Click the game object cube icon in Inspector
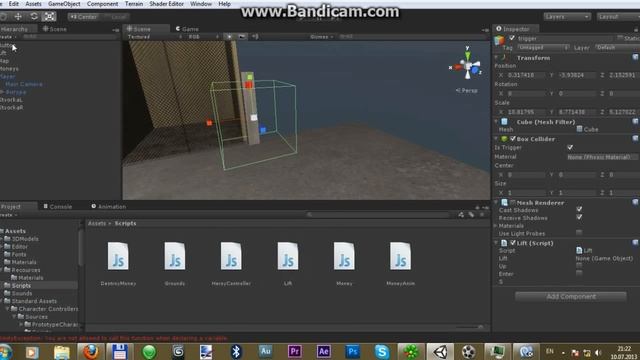Image resolution: width=640 pixels, height=360 pixels. (x=500, y=40)
